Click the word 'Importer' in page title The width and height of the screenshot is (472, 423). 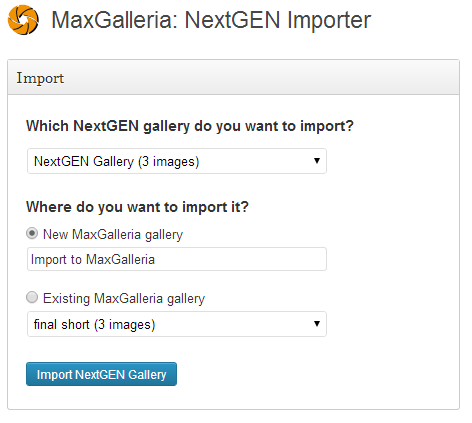tap(329, 21)
